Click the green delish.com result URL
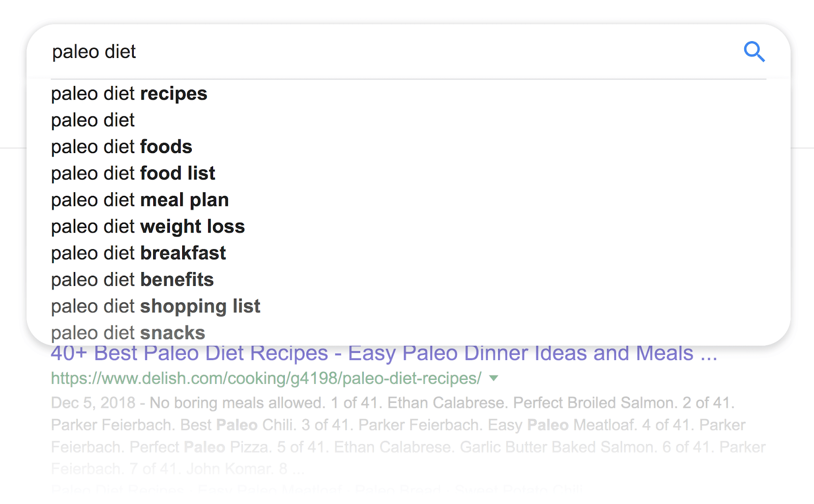Viewport: 814px width, 504px height. click(x=266, y=378)
